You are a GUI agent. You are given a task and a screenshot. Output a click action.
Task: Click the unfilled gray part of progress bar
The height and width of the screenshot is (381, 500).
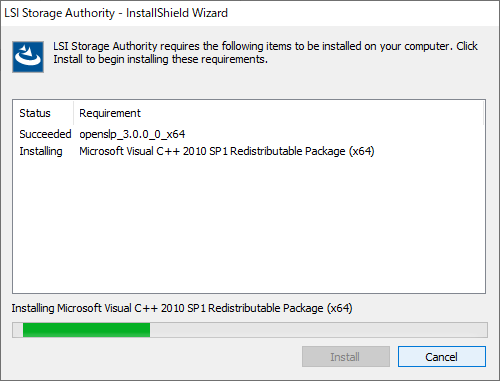[x=318, y=330]
